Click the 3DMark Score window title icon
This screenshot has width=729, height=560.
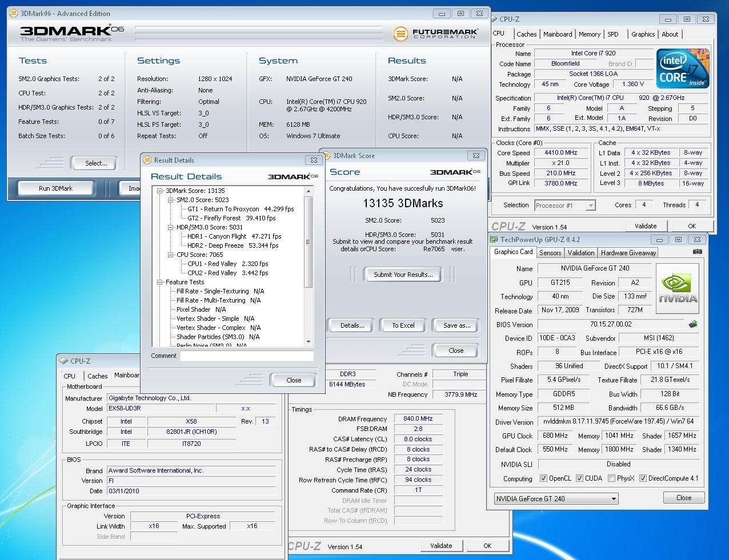click(x=326, y=155)
